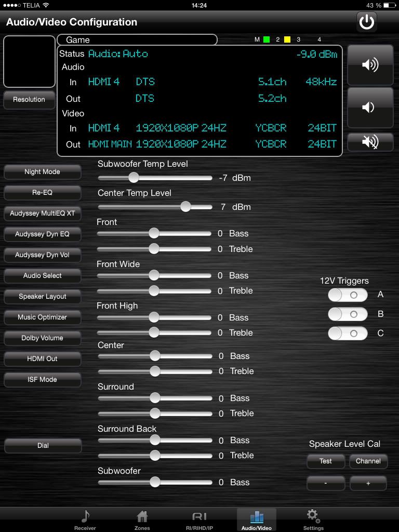
Task: Open the Audio Select options
Action: pos(43,276)
